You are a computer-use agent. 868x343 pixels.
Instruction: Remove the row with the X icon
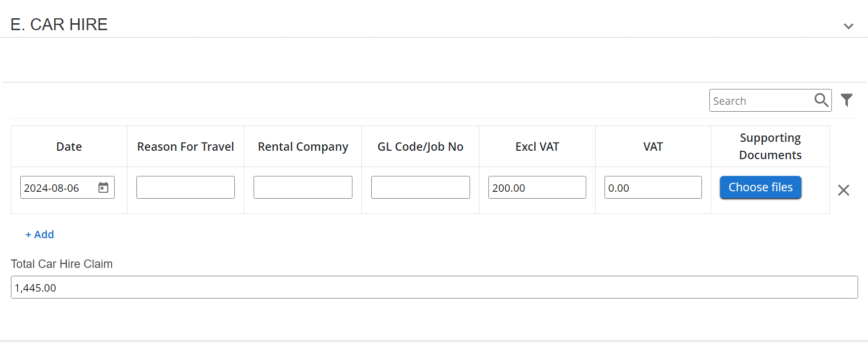[843, 190]
